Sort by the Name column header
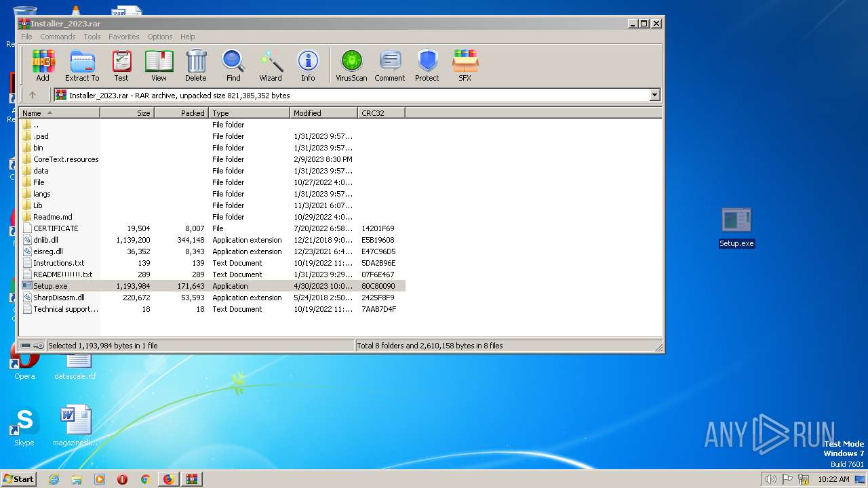This screenshot has width=868, height=488. point(60,113)
